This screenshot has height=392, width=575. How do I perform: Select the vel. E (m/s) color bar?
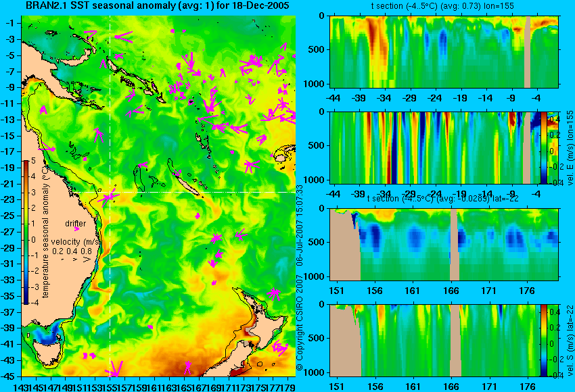click(543, 147)
